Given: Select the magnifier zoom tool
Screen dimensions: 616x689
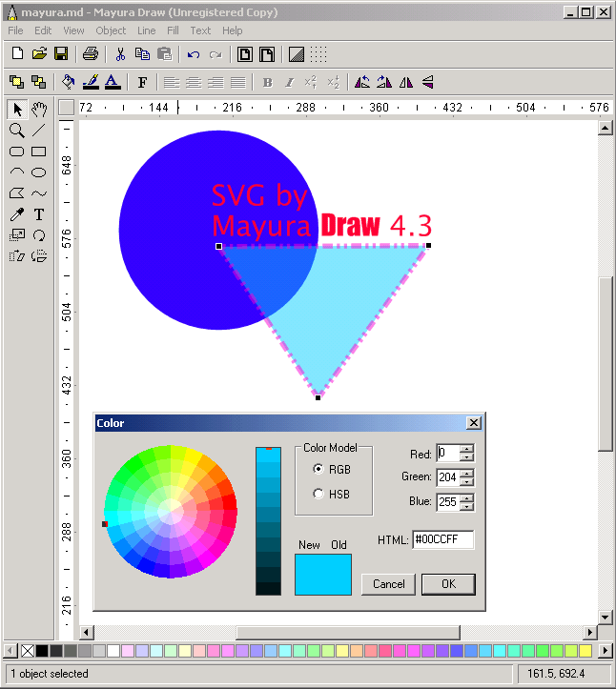Looking at the screenshot, I should point(17,131).
